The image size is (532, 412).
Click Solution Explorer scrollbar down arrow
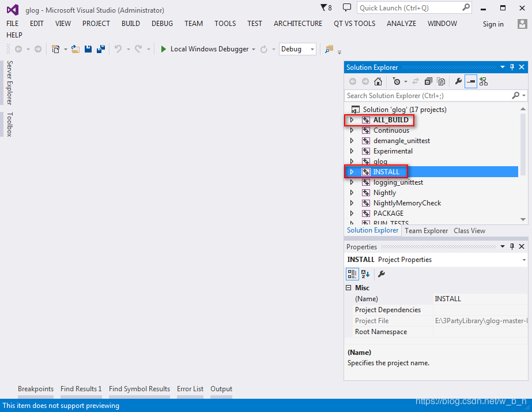pyautogui.click(x=523, y=219)
